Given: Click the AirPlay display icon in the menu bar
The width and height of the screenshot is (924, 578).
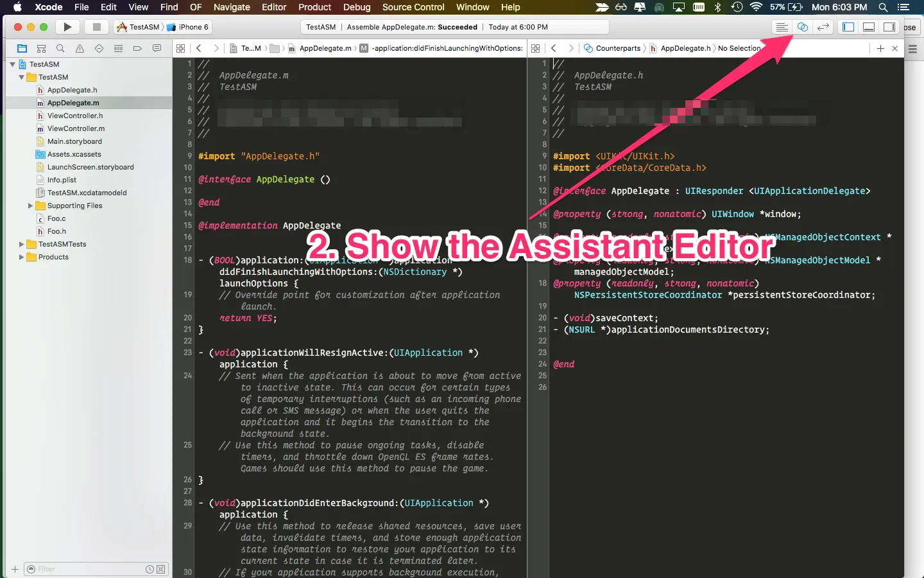Looking at the screenshot, I should pyautogui.click(x=679, y=7).
